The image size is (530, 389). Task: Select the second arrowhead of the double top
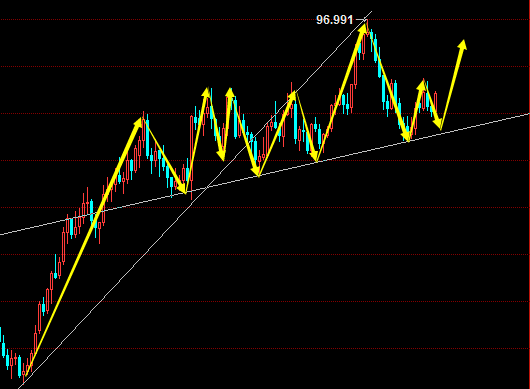[230, 93]
